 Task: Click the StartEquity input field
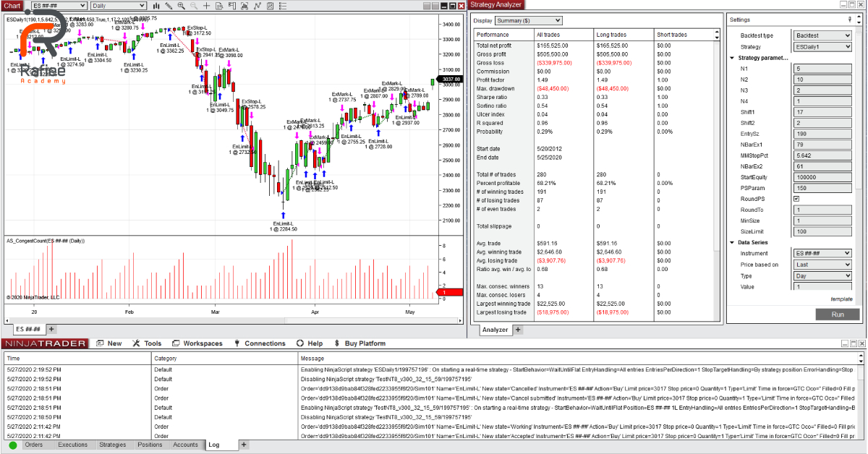click(822, 177)
